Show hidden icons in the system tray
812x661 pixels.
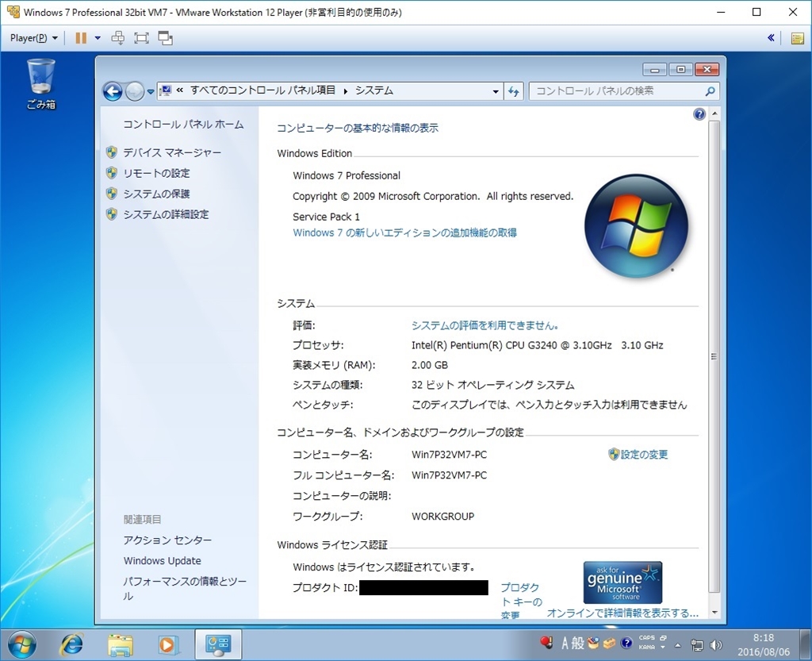tap(677, 645)
